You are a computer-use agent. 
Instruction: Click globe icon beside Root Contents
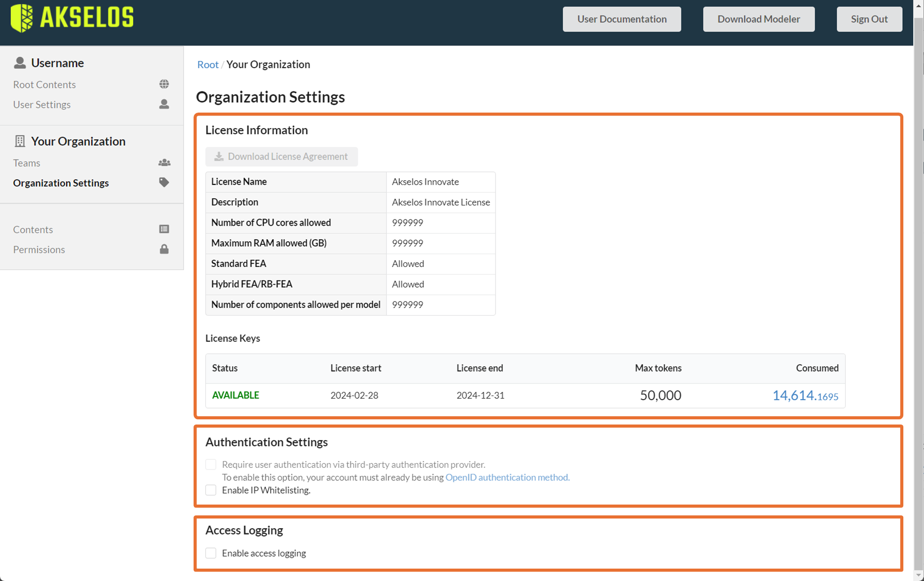[164, 84]
